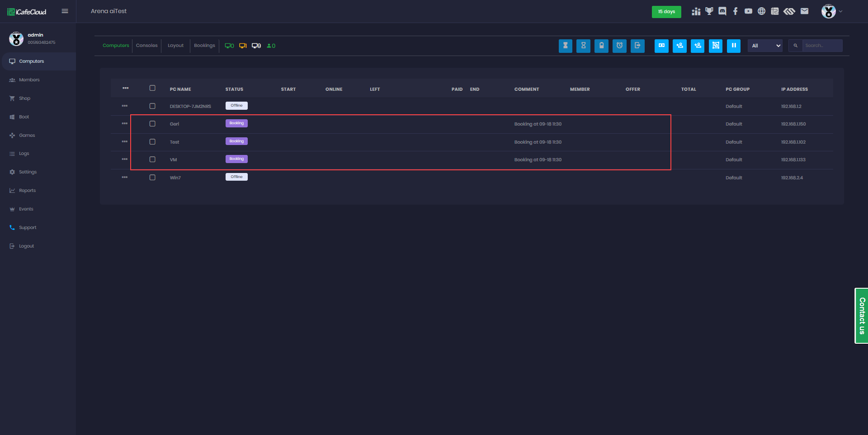Click the green 15 days button
The height and width of the screenshot is (435, 868).
pyautogui.click(x=666, y=12)
